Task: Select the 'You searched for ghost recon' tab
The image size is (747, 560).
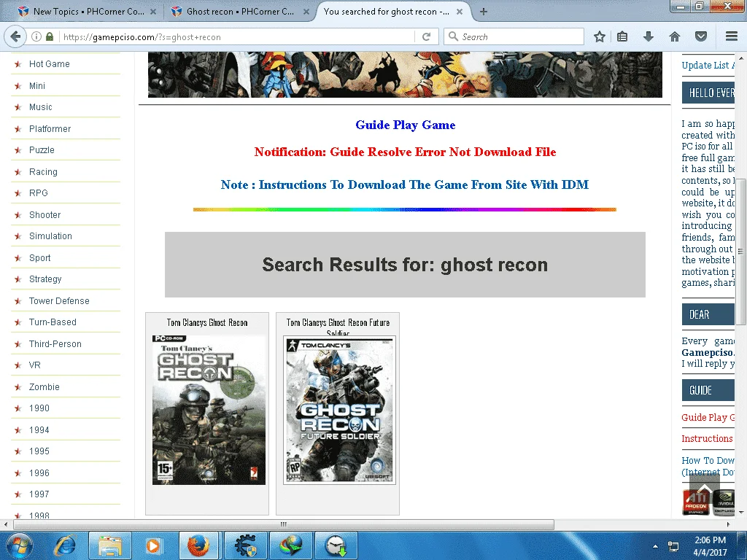Action: tap(386, 12)
